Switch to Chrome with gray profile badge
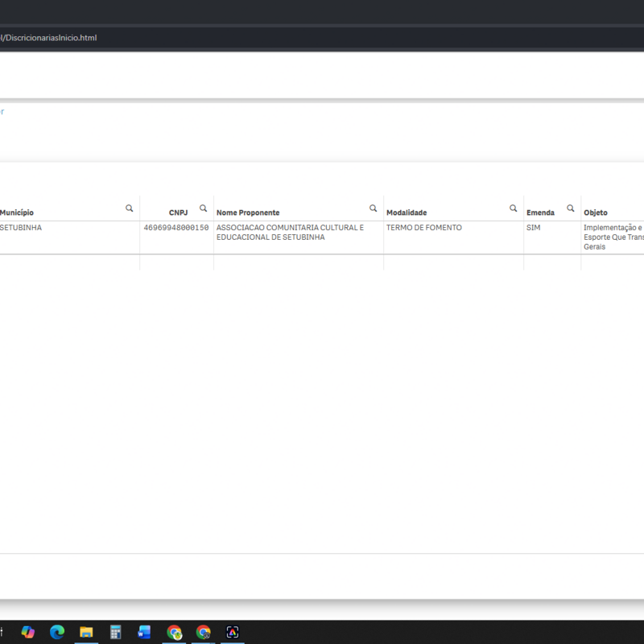This screenshot has height=644, width=644. click(204, 632)
